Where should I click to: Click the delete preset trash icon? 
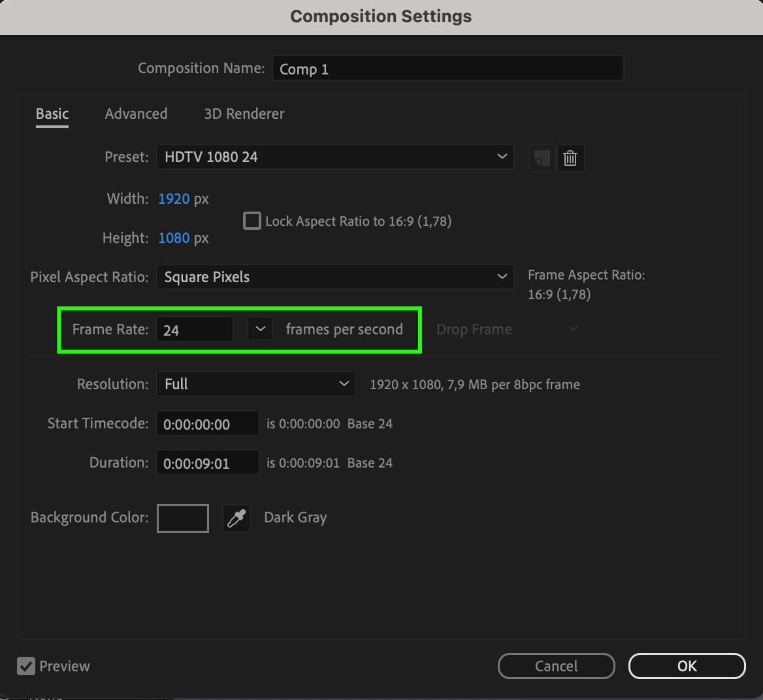coord(570,158)
